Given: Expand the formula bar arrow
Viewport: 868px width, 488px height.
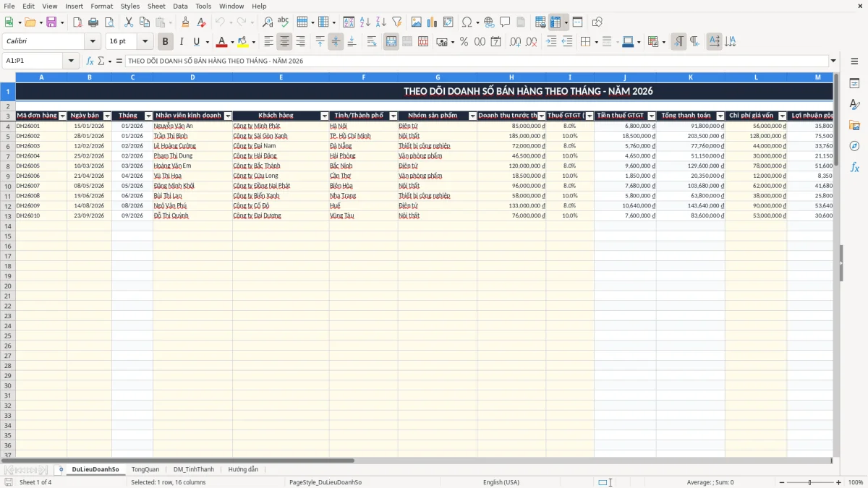Looking at the screenshot, I should (834, 61).
